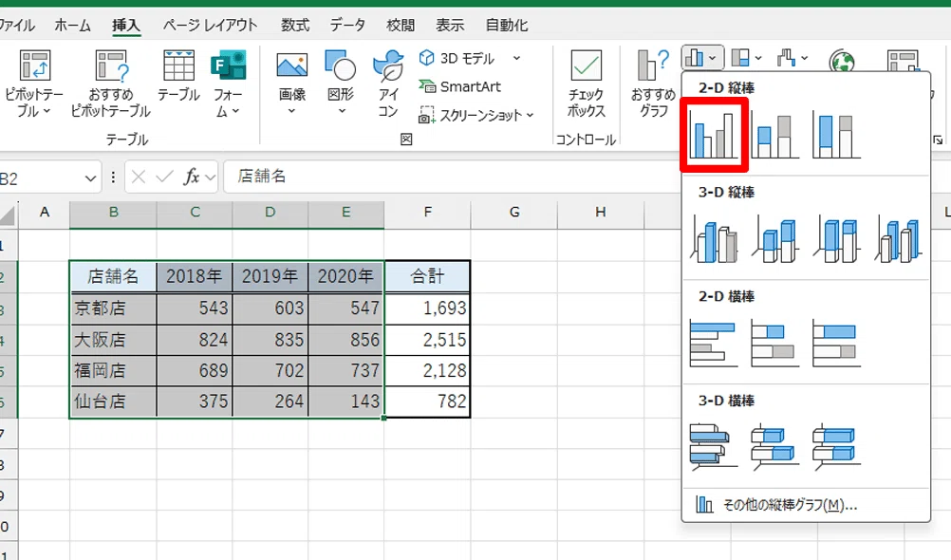Pick the 2-D stacked bar chart
Screen dimensions: 951x560
click(774, 345)
